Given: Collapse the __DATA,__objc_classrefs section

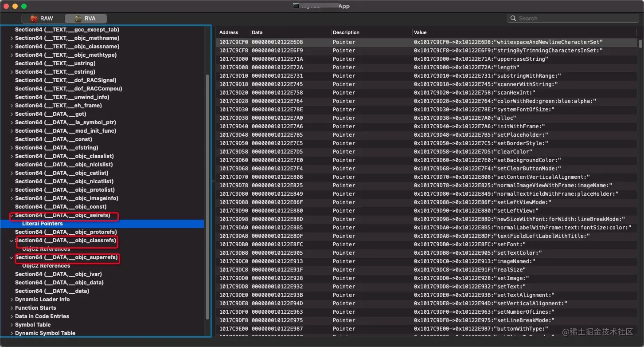Looking at the screenshot, I should (x=12, y=241).
